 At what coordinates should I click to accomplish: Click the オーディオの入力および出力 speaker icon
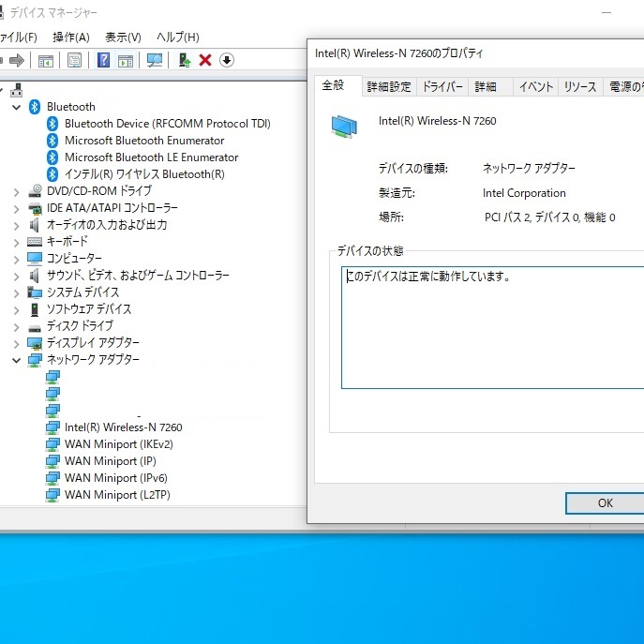pos(35,225)
